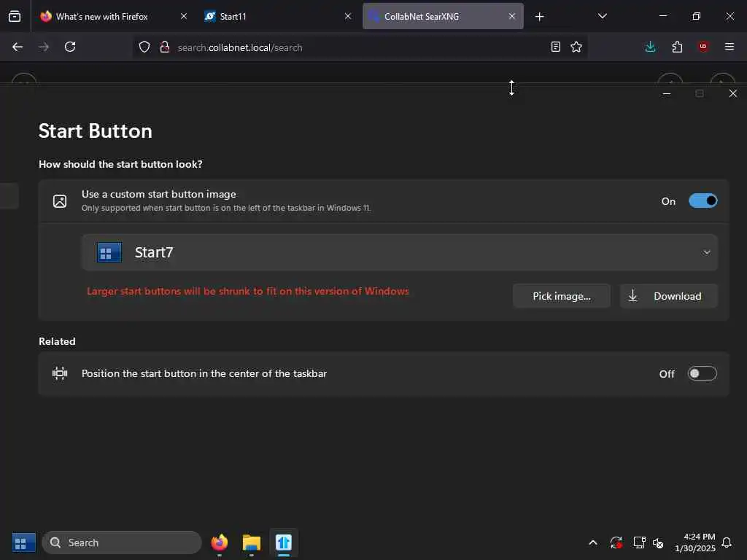Screen dimensions: 747x560
Task: Close the Start11 settings window
Action: 733,94
